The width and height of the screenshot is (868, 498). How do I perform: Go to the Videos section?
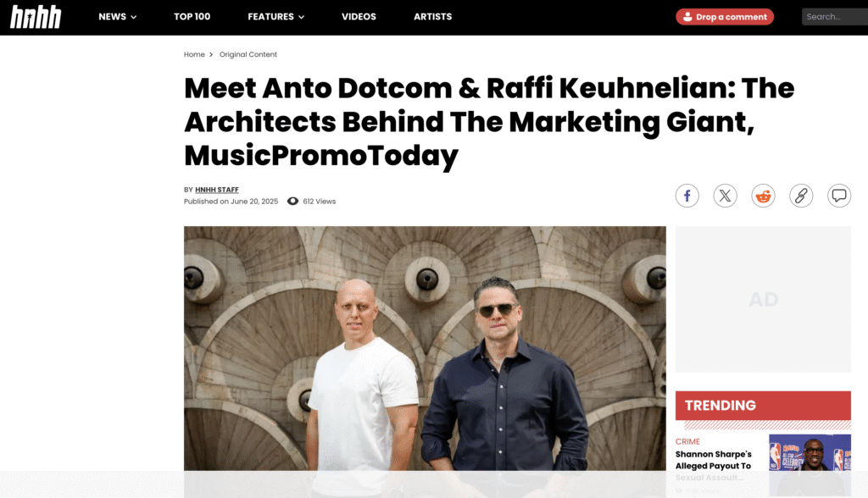pos(359,17)
